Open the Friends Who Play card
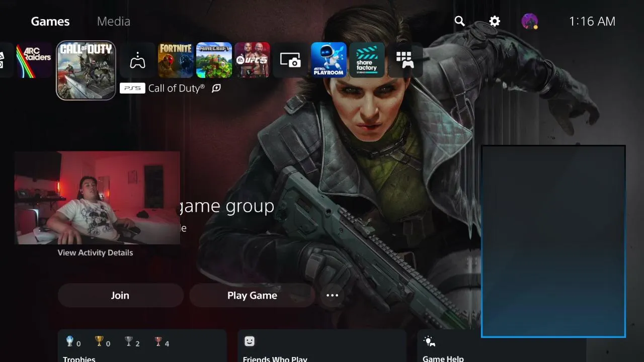Image resolution: width=644 pixels, height=362 pixels. (x=322, y=346)
